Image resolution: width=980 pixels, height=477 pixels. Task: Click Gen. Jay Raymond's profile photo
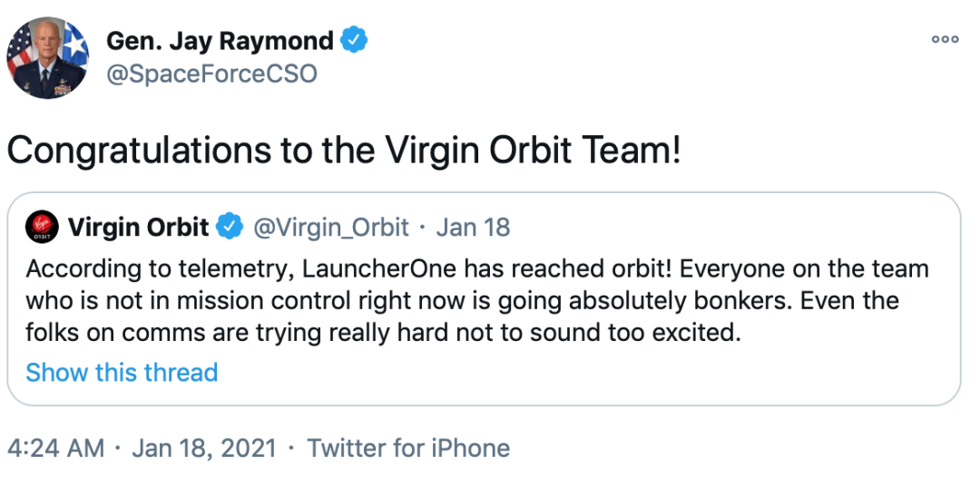tap(48, 56)
